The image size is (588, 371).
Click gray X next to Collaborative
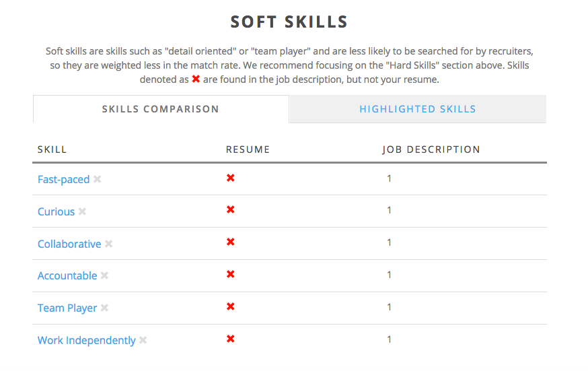click(109, 244)
